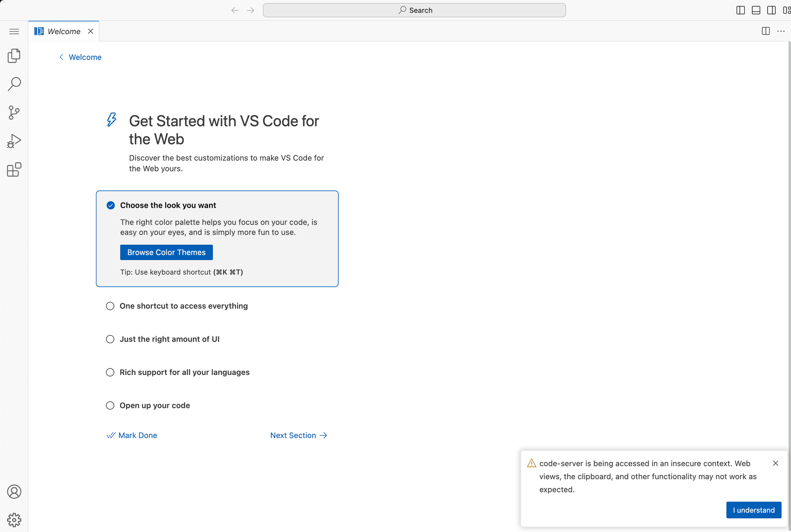The height and width of the screenshot is (532, 791).
Task: Open Source Control view
Action: [x=14, y=112]
